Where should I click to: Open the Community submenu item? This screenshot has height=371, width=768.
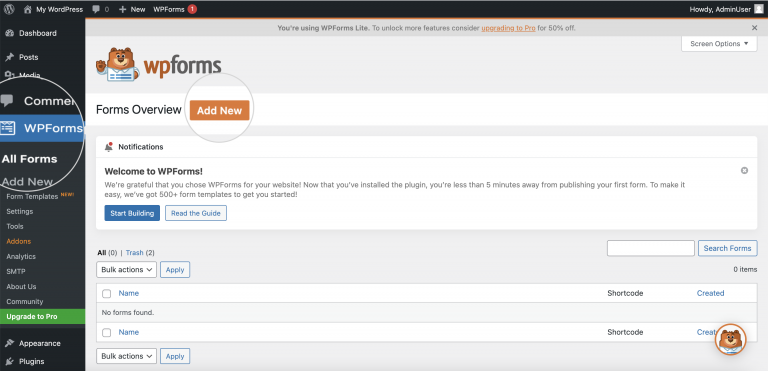pyautogui.click(x=24, y=301)
